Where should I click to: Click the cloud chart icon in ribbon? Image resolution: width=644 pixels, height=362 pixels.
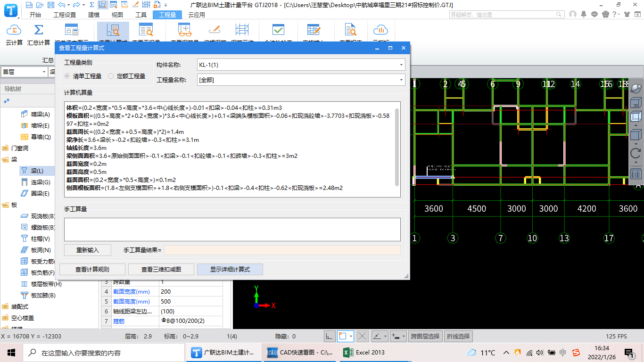[x=380, y=30]
